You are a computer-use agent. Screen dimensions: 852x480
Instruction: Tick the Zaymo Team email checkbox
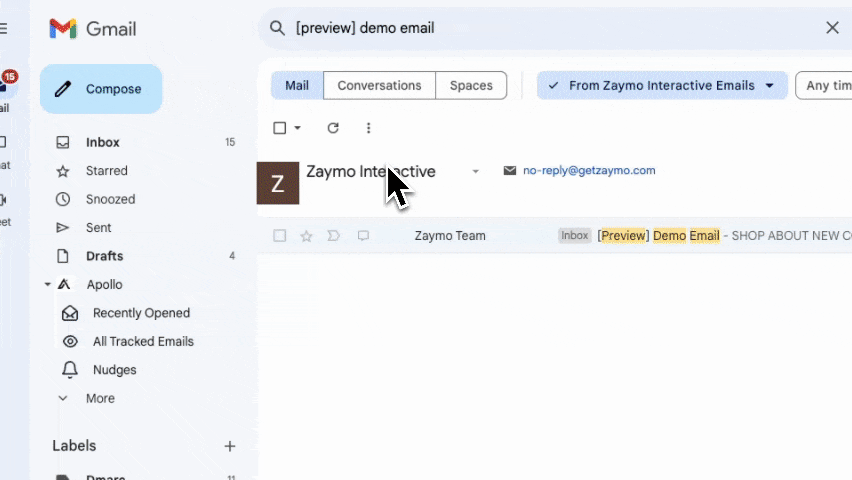(x=280, y=236)
